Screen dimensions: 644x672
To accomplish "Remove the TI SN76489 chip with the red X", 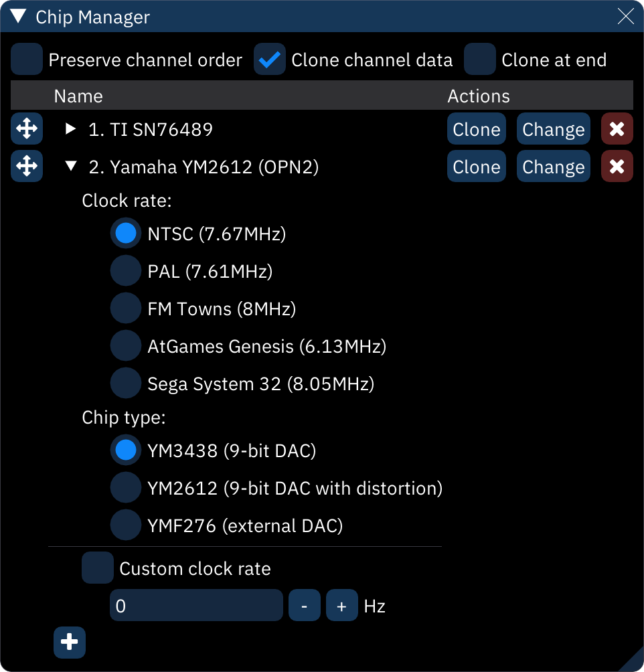I will (617, 129).
